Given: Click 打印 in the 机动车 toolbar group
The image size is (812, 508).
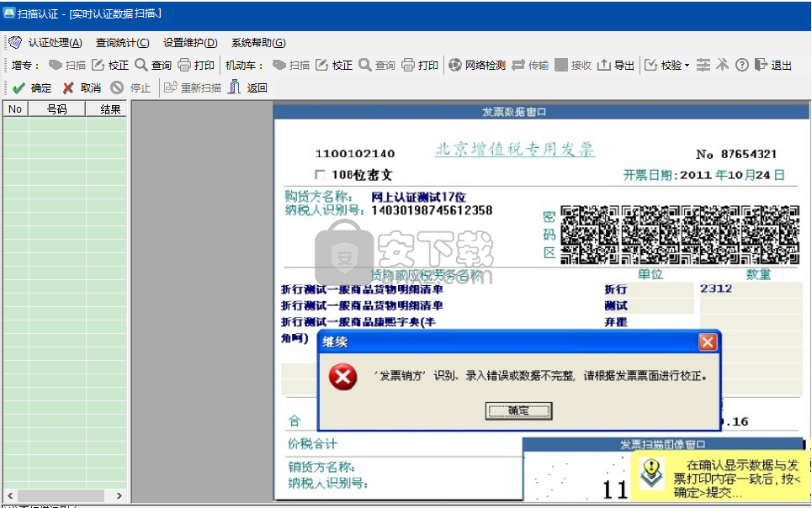Looking at the screenshot, I should coord(420,66).
